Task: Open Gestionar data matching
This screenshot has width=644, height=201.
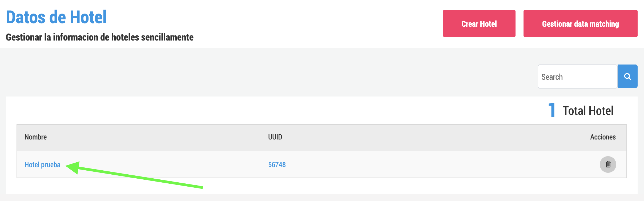Action: tap(580, 23)
